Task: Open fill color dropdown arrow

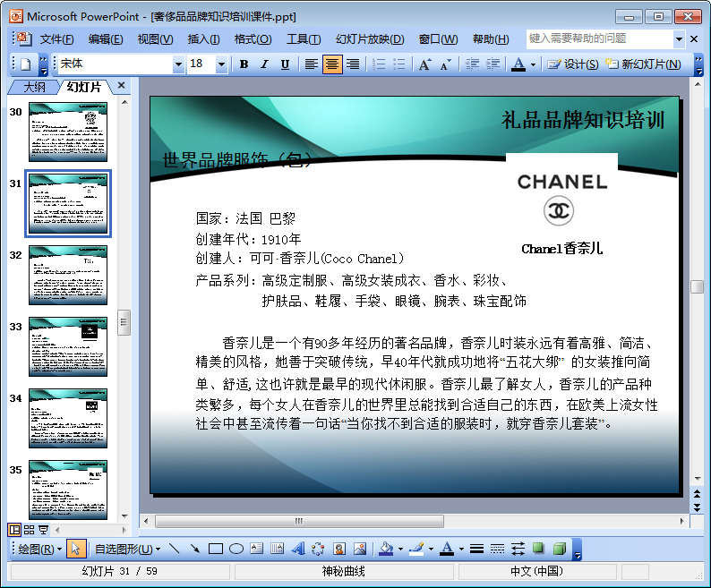Action: (x=400, y=549)
